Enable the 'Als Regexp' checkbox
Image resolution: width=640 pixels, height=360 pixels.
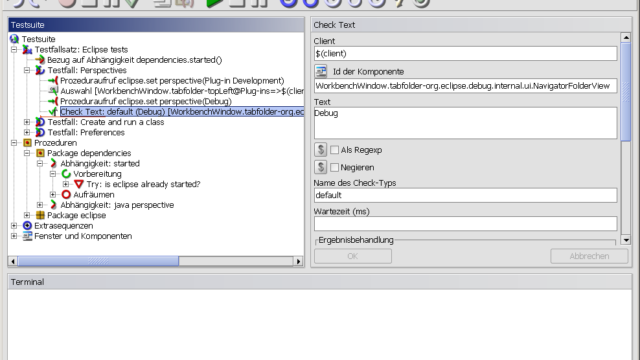pyautogui.click(x=334, y=150)
